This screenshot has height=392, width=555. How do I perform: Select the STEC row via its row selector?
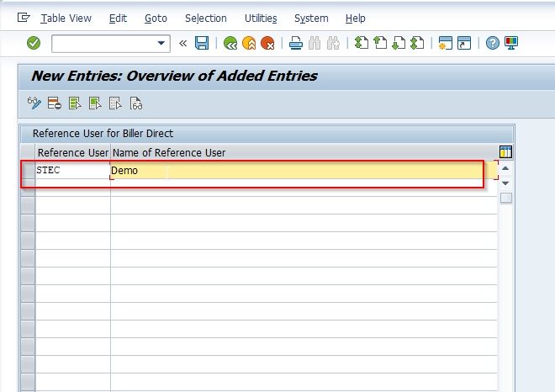click(28, 170)
